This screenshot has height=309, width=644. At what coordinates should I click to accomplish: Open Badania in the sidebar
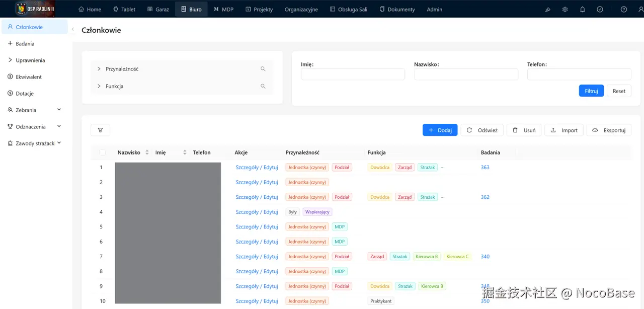point(35,44)
